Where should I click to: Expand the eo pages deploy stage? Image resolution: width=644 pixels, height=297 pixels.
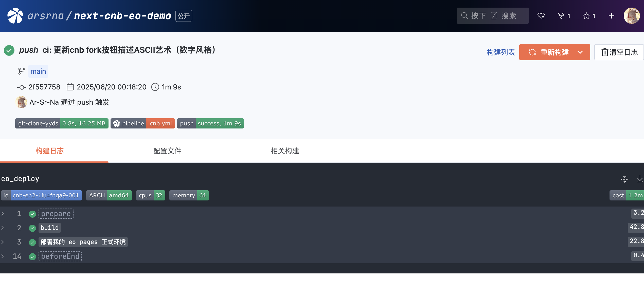coord(83,242)
